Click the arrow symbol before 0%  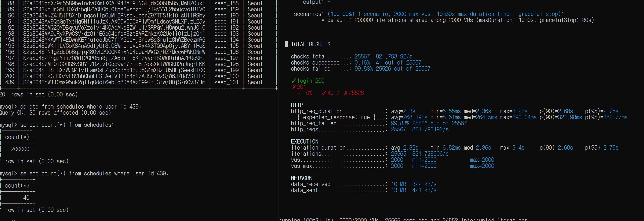point(299,93)
